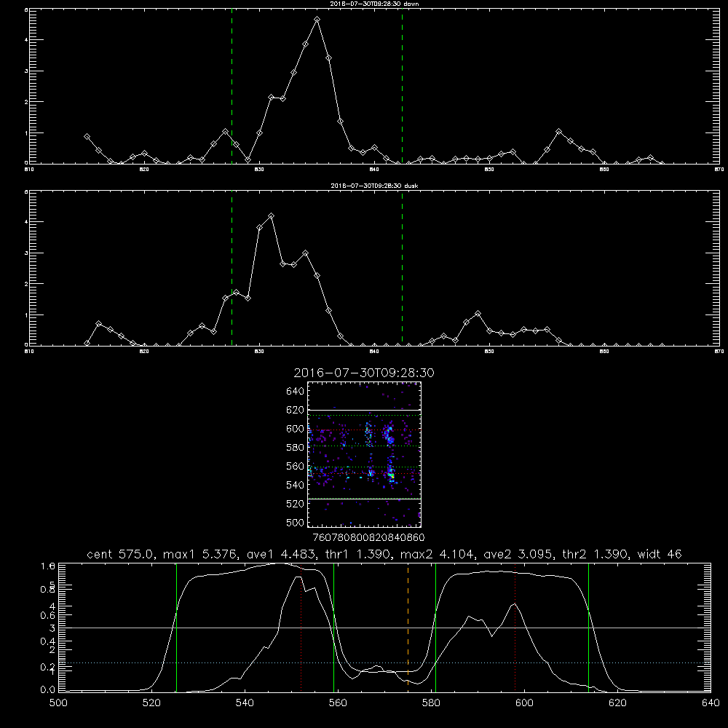Click the 580 label on the bottom plot x-axis
The image size is (728, 728).
click(x=431, y=703)
